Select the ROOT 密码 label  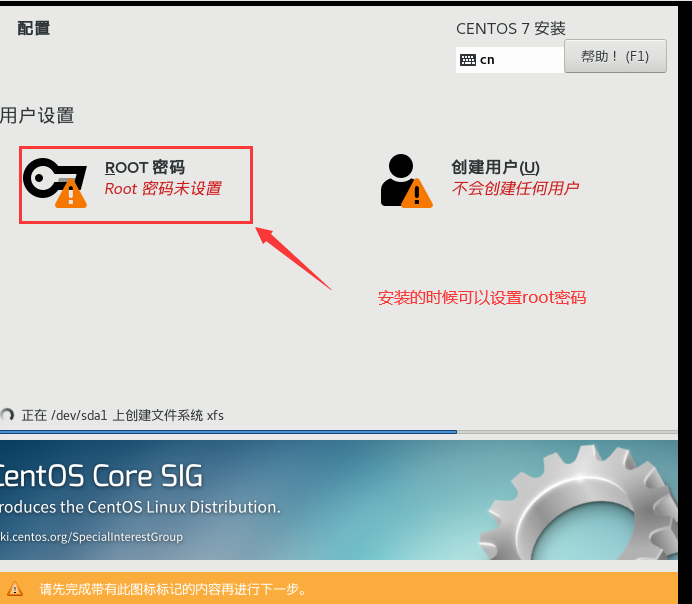[145, 168]
